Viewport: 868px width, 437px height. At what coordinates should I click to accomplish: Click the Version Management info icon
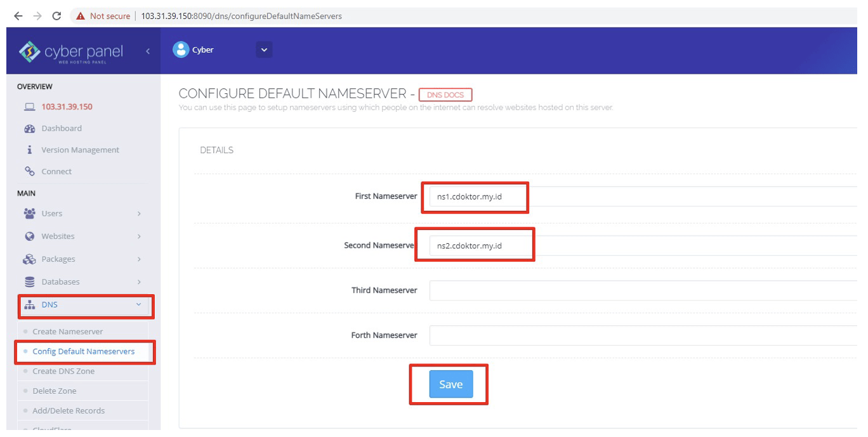[30, 149]
